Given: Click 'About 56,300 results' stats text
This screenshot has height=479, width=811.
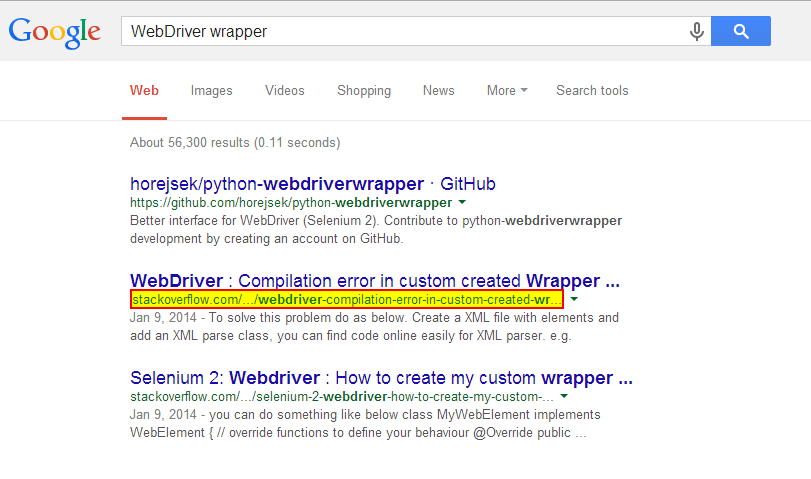Looking at the screenshot, I should (235, 143).
